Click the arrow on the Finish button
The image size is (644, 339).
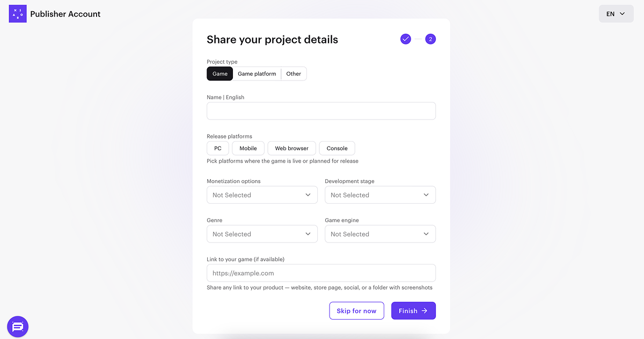point(425,311)
